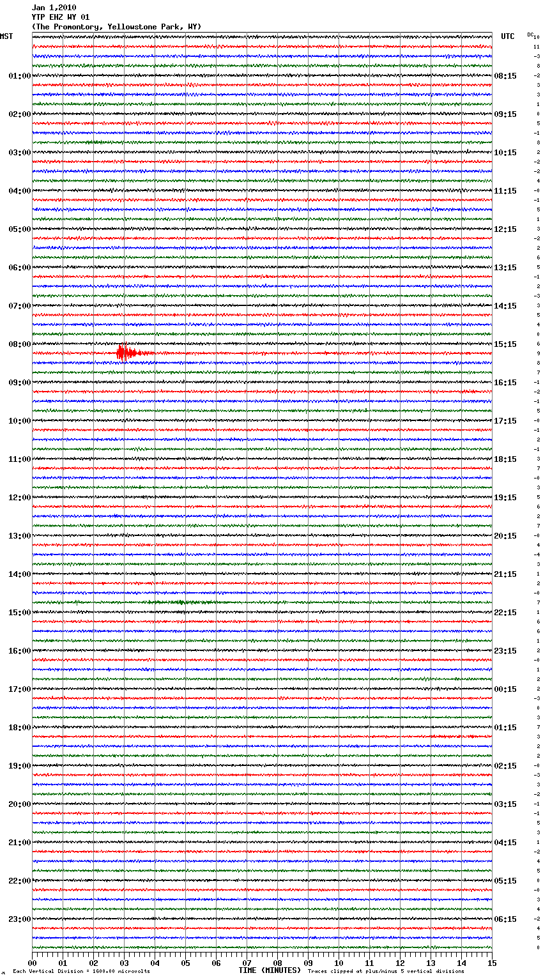Viewport: 543px width, 980px height.
Task: Select the 22:00 MST time label
Action: [x=20, y=881]
